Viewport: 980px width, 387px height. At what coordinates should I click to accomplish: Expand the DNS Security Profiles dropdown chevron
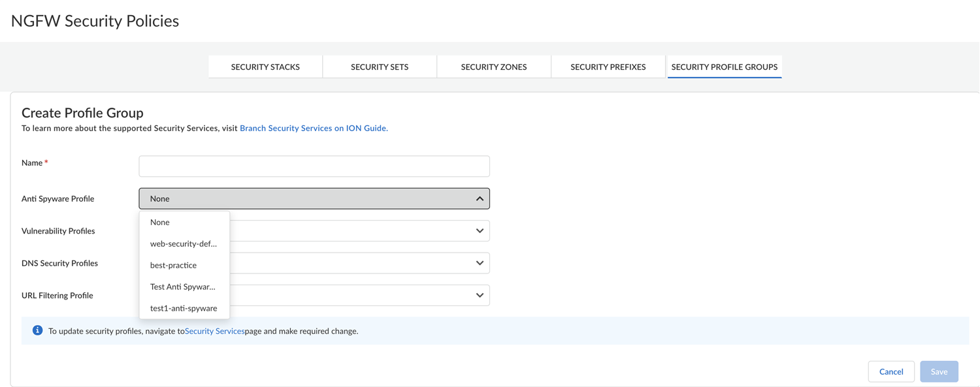pyautogui.click(x=480, y=263)
